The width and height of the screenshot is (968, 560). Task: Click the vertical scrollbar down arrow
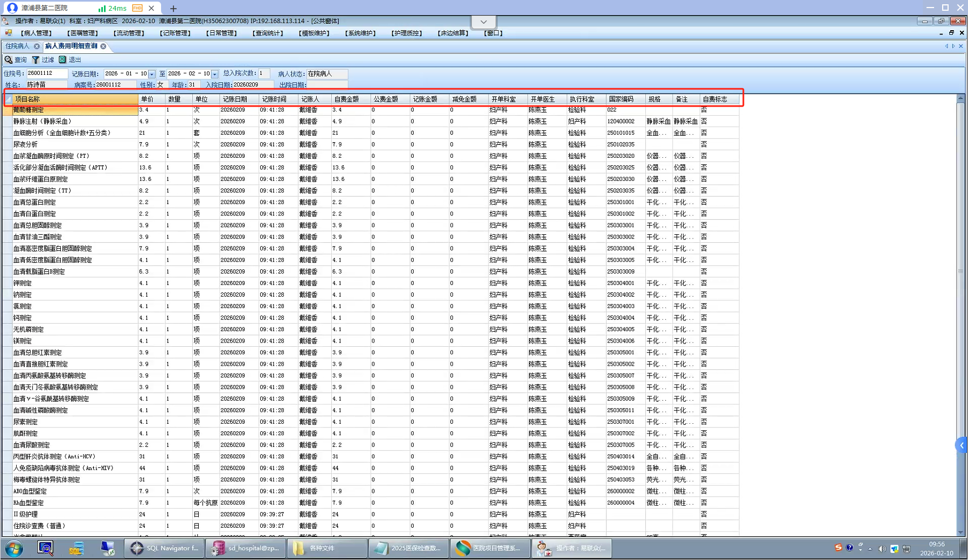960,532
